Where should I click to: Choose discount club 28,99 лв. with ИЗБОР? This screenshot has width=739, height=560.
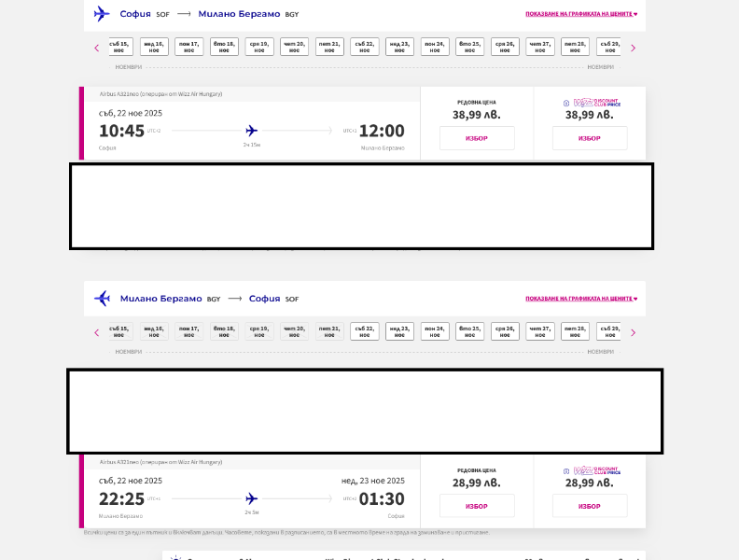(x=590, y=506)
